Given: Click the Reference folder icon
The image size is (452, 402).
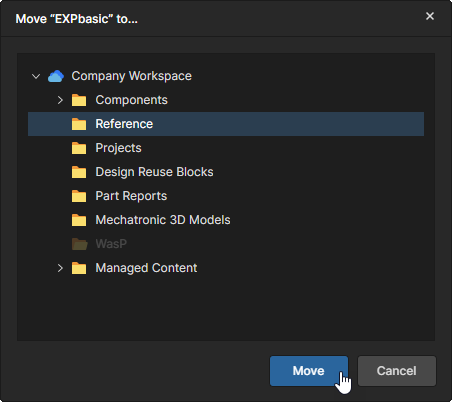Looking at the screenshot, I should point(79,124).
